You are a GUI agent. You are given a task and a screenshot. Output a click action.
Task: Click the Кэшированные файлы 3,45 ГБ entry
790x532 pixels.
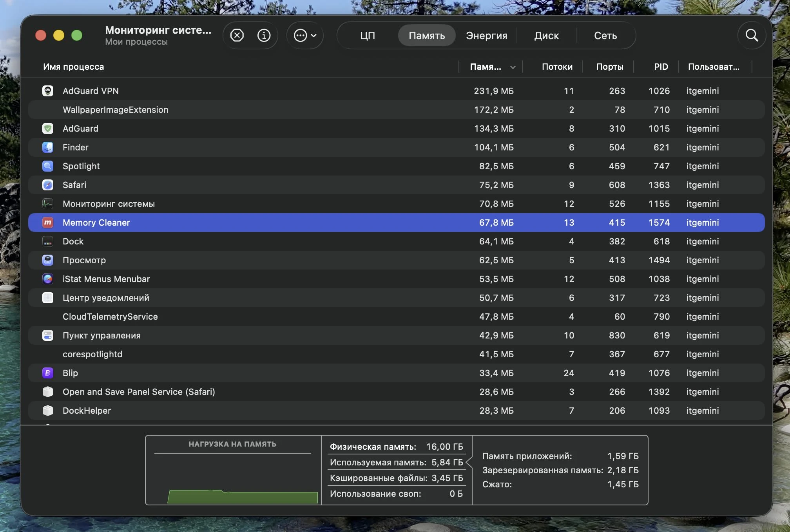pyautogui.click(x=396, y=478)
